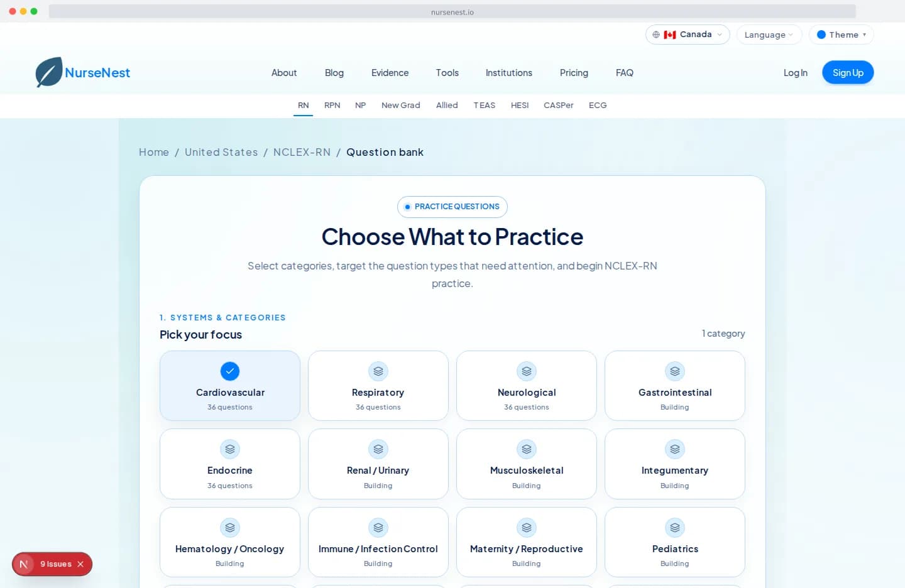Click the '1. SYSTEMS & CATEGORIES' heading
Screen dimensions: 905x588
point(222,318)
